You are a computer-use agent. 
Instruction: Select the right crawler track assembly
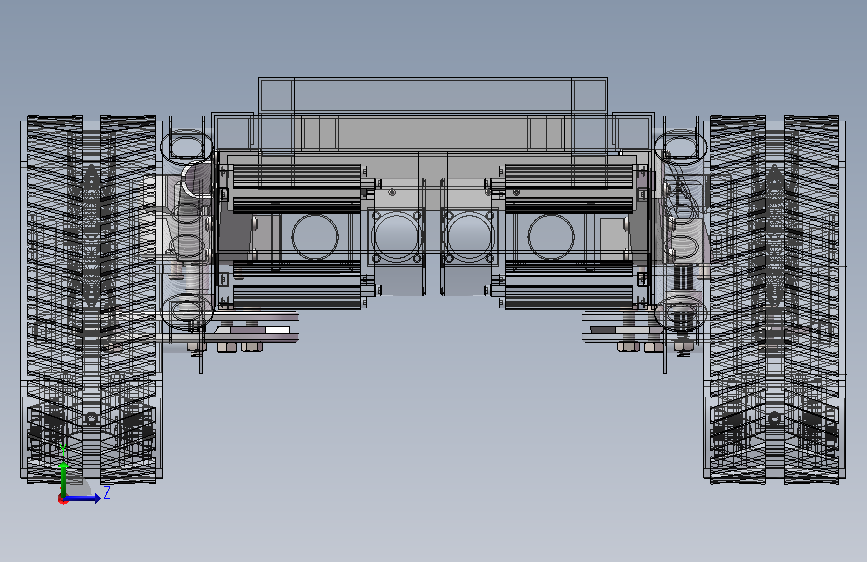[774, 299]
